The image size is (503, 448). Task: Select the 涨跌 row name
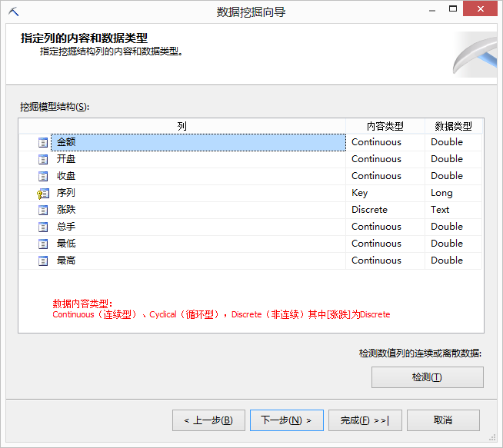click(x=198, y=211)
